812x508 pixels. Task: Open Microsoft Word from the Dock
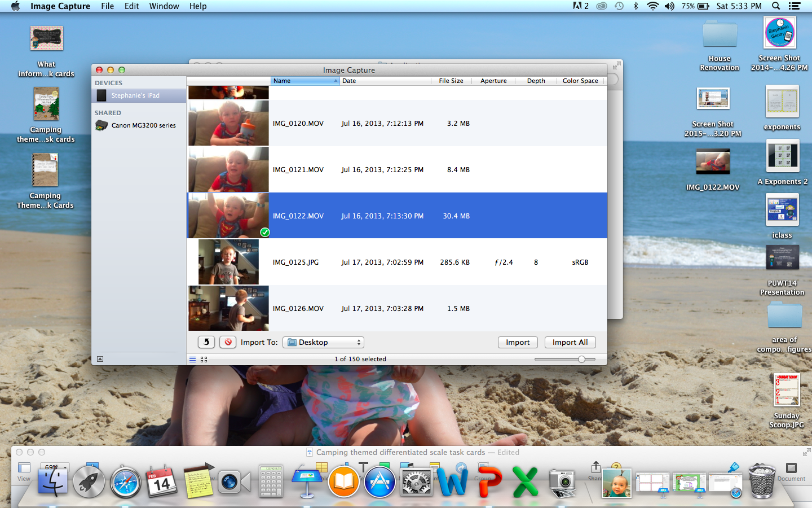(x=453, y=481)
